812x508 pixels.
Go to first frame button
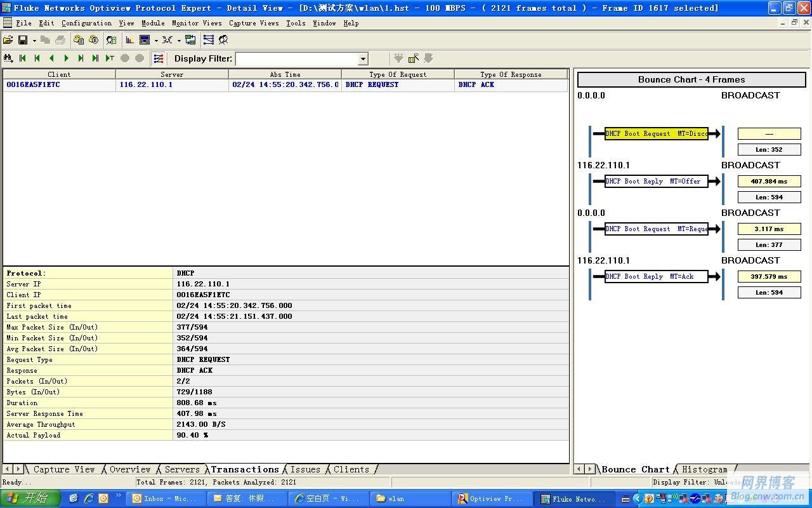point(23,58)
